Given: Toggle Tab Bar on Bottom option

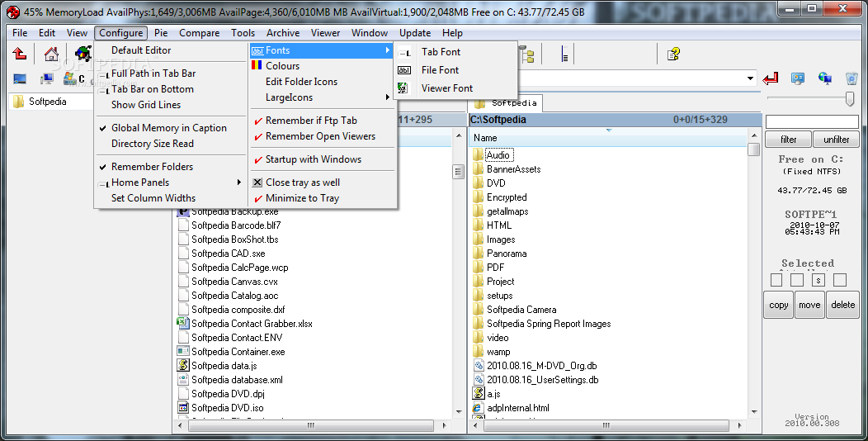Looking at the screenshot, I should (153, 89).
